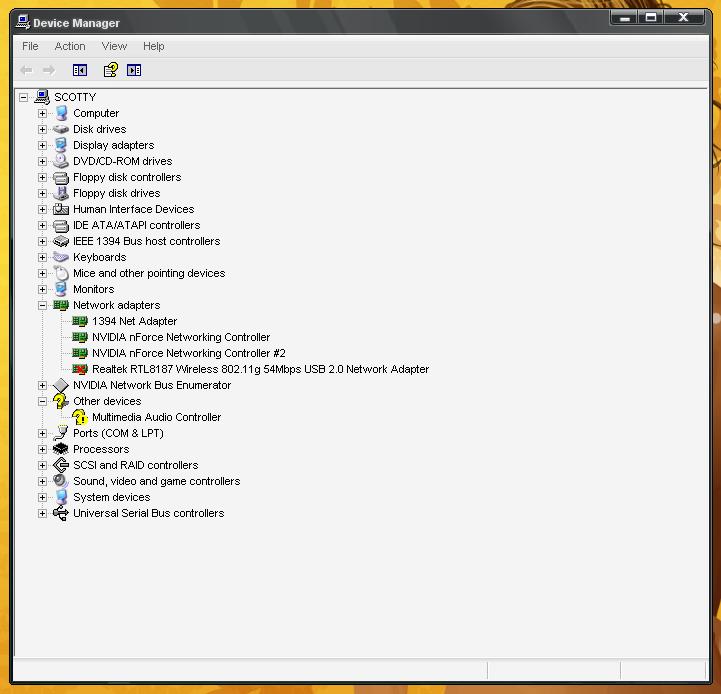Click the Mice and other pointing devices icon
The image size is (721, 694).
point(61,273)
